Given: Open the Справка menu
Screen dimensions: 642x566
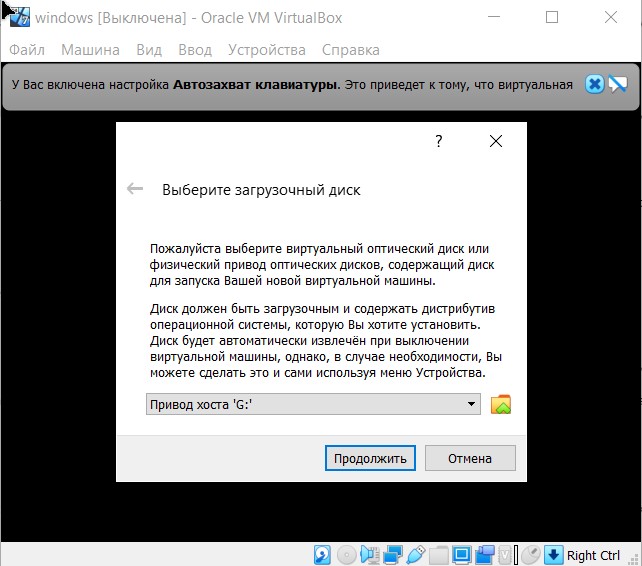Looking at the screenshot, I should (x=350, y=50).
